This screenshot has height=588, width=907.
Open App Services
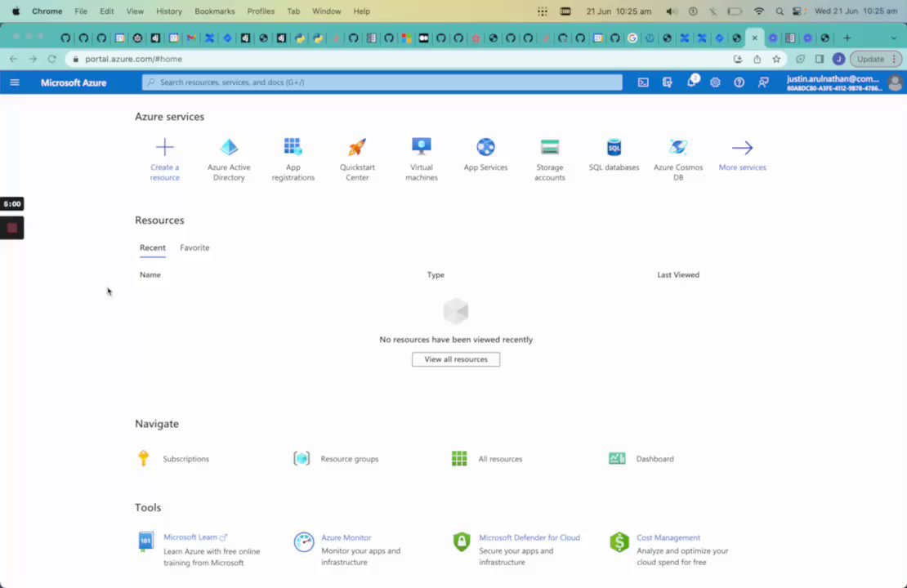tap(485, 147)
